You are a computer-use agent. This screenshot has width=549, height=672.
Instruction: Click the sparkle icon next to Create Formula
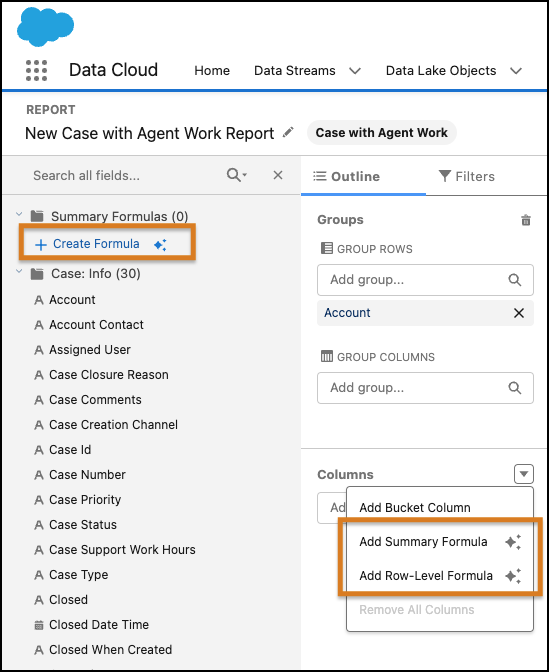click(160, 245)
